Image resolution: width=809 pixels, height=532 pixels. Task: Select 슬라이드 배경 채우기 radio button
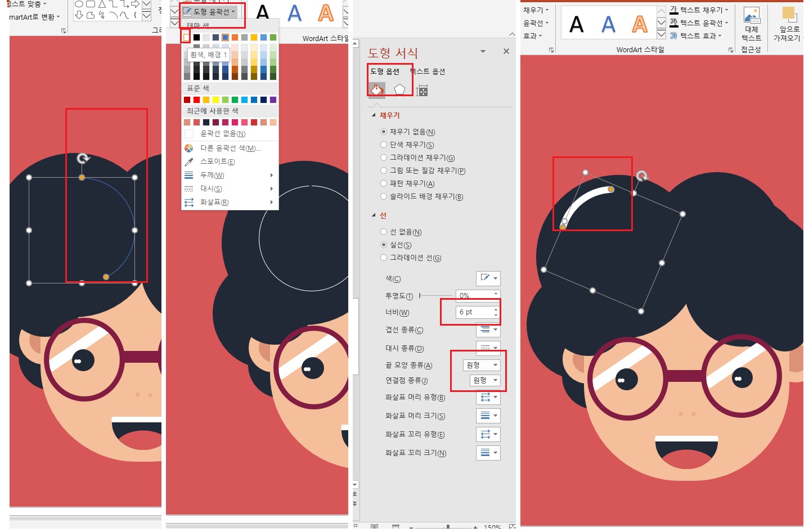click(384, 196)
